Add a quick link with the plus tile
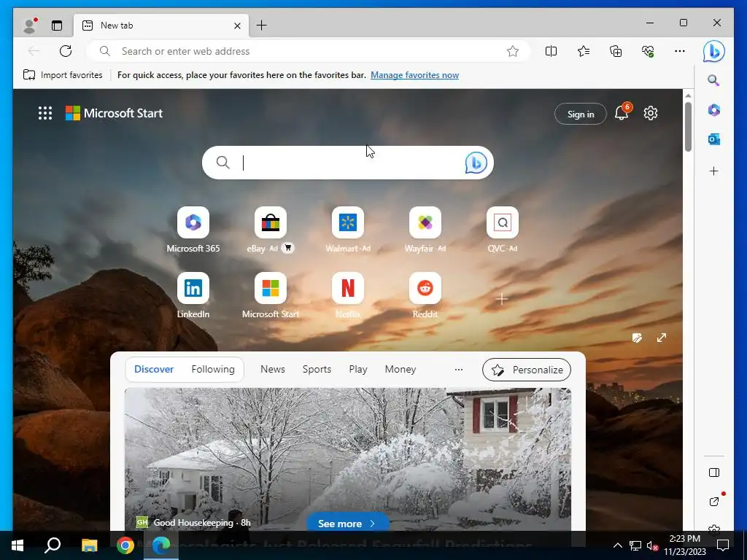The image size is (747, 560). click(x=502, y=298)
